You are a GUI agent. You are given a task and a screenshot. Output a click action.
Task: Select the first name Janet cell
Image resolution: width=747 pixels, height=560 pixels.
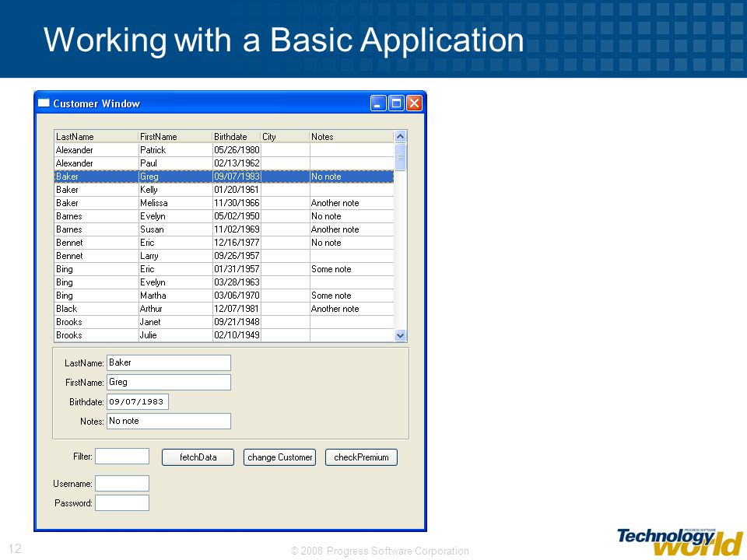(x=175, y=322)
